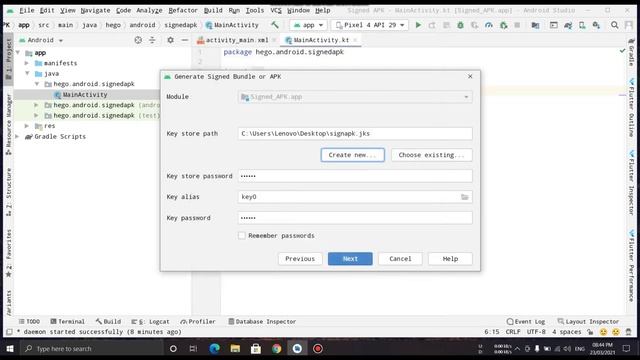The image size is (640, 360).
Task: Run the app with green play icon
Action: [418, 25]
